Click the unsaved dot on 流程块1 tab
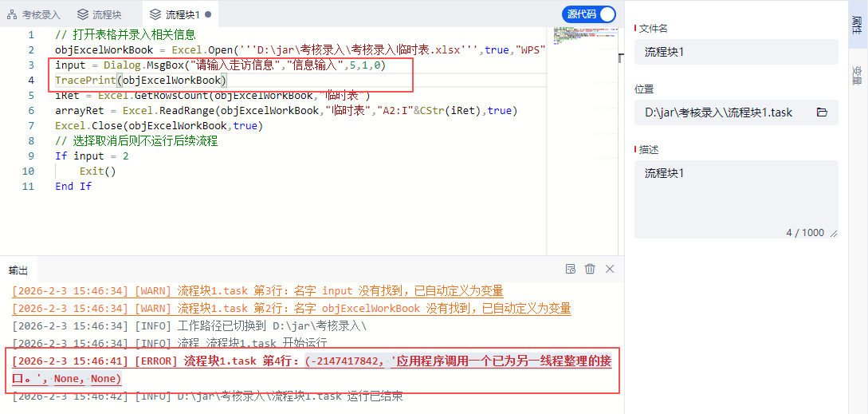868x414 pixels. pos(207,14)
